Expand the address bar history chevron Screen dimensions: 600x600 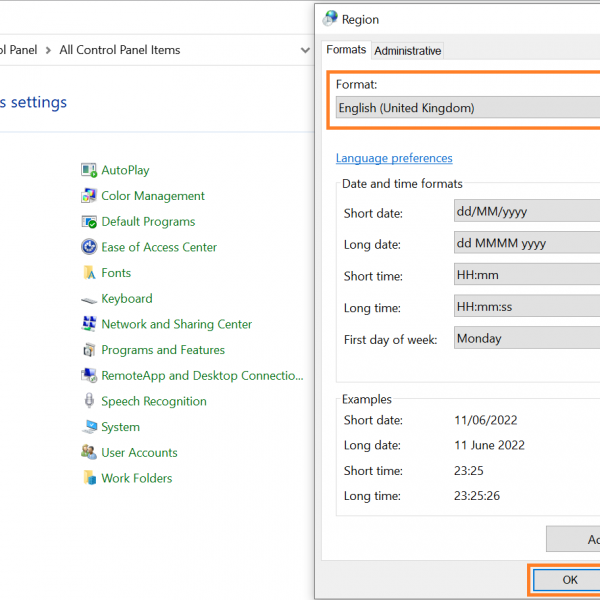(x=305, y=50)
